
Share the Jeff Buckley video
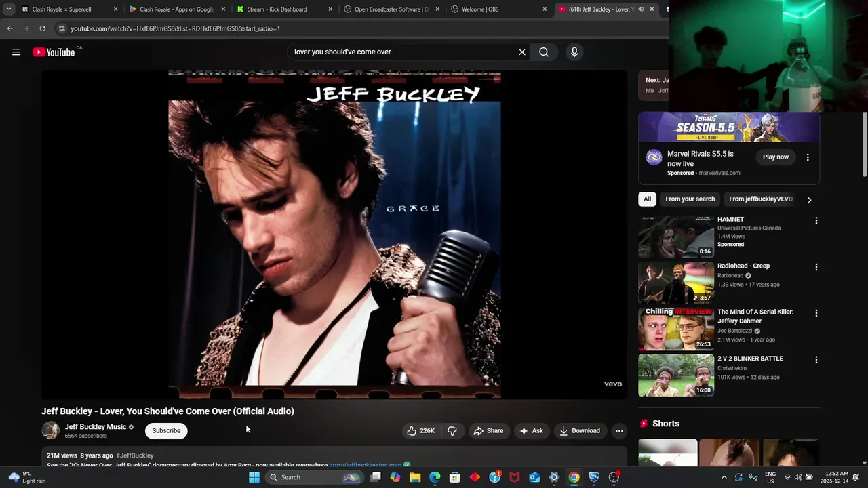point(488,431)
